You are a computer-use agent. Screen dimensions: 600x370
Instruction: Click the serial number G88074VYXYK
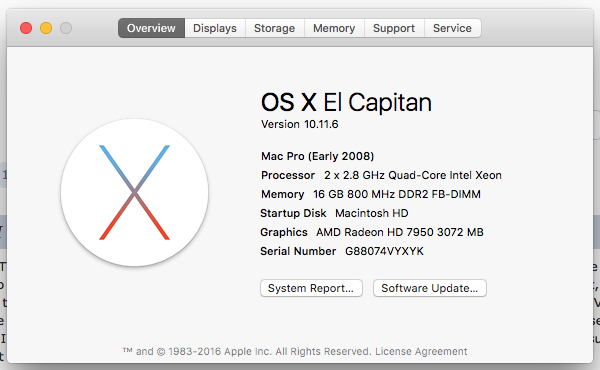click(x=384, y=251)
